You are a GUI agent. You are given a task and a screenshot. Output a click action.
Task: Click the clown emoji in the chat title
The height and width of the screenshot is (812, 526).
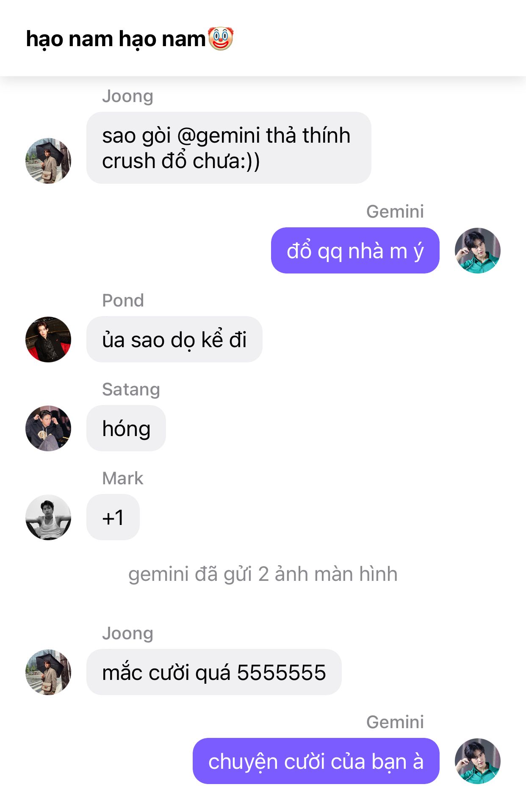click(221, 39)
